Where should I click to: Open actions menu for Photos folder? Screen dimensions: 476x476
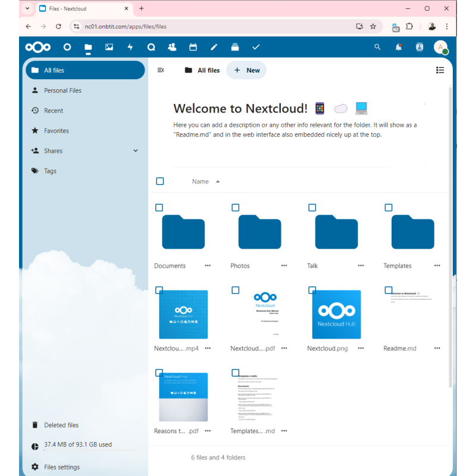click(x=284, y=265)
